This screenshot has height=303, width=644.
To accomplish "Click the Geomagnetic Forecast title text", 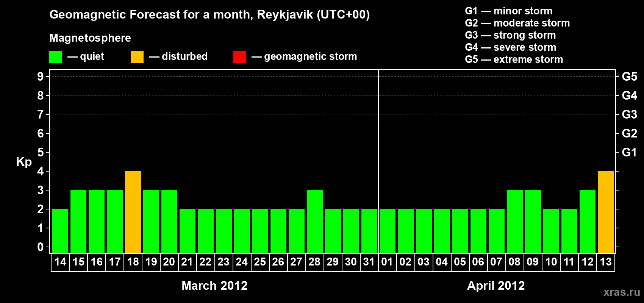I will [x=209, y=15].
